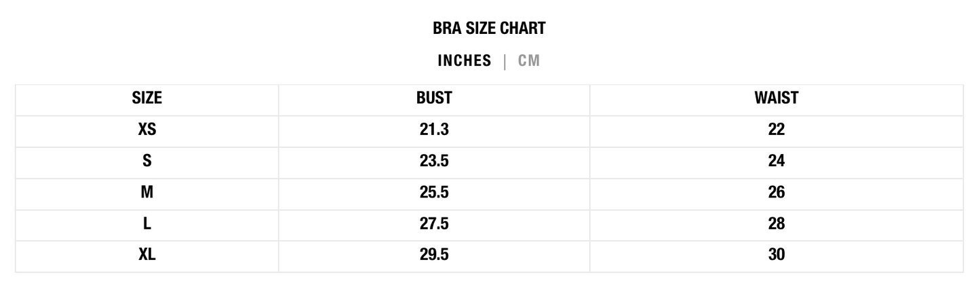This screenshot has height=308, width=980.
Task: Click the BUST column header
Action: tap(434, 98)
